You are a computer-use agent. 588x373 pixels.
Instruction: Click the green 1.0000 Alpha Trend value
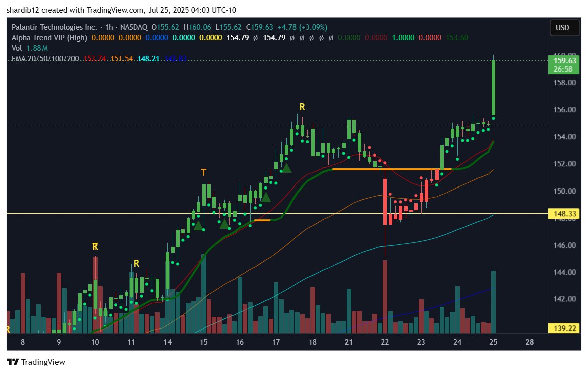pyautogui.click(x=403, y=38)
